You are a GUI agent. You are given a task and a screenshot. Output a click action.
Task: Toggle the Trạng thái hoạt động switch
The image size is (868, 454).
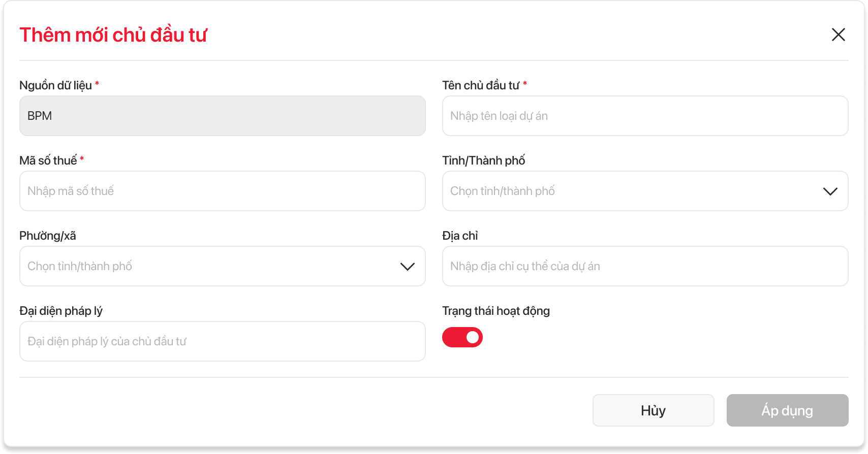pyautogui.click(x=462, y=337)
